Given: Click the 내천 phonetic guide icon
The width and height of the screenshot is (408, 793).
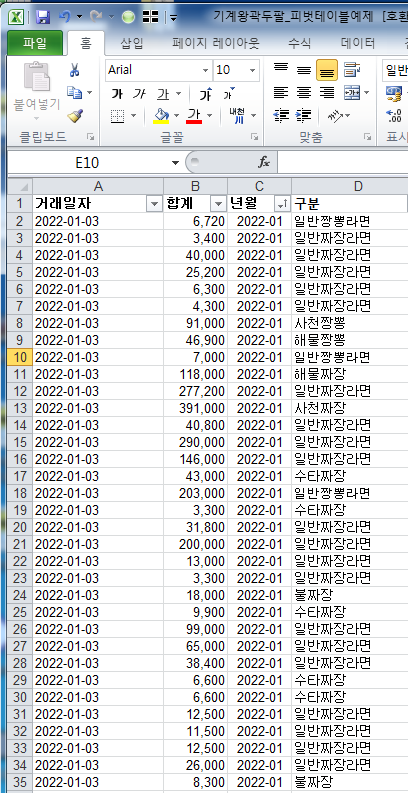Looking at the screenshot, I should tap(236, 116).
